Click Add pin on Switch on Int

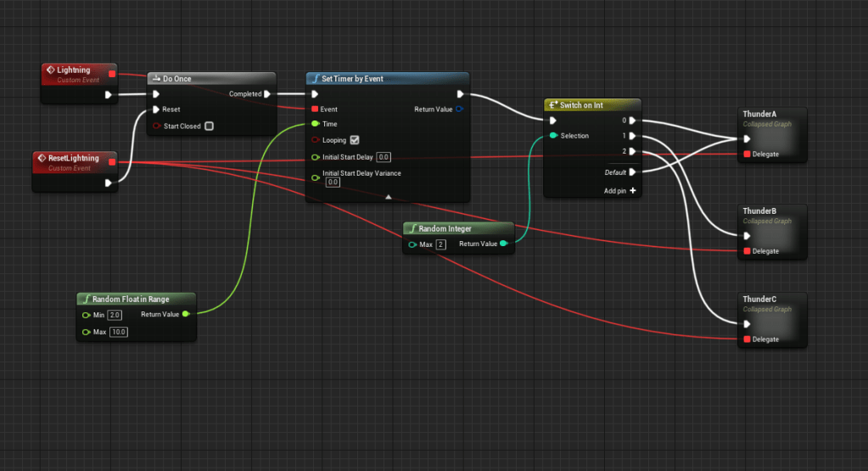[632, 191]
